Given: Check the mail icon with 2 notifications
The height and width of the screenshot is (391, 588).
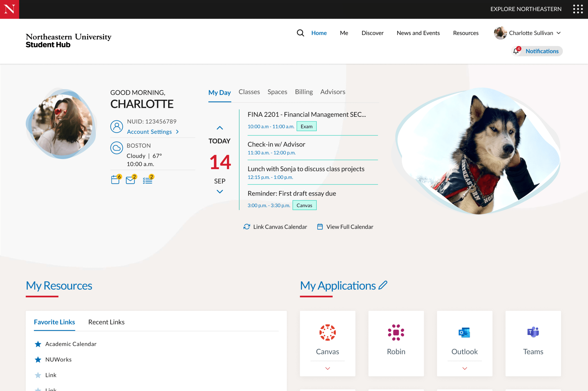Looking at the screenshot, I should pos(131,180).
